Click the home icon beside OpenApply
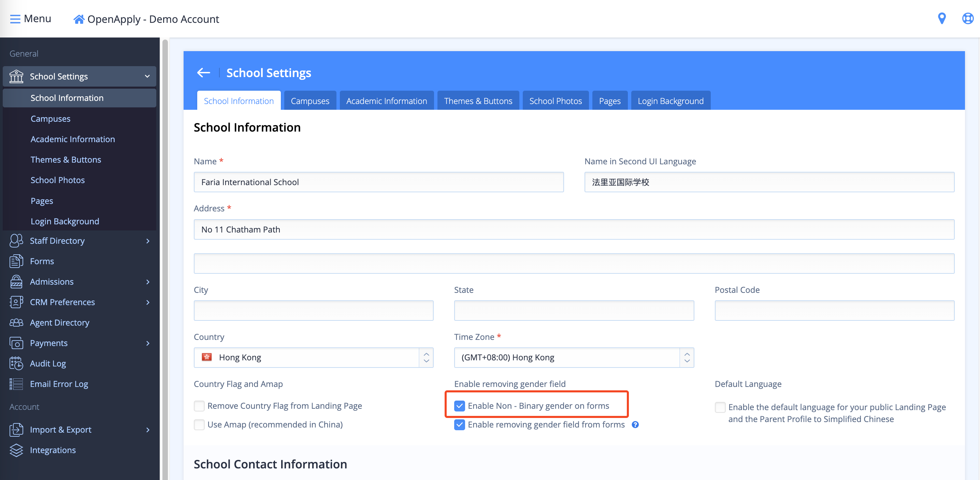The height and width of the screenshot is (480, 980). (79, 19)
